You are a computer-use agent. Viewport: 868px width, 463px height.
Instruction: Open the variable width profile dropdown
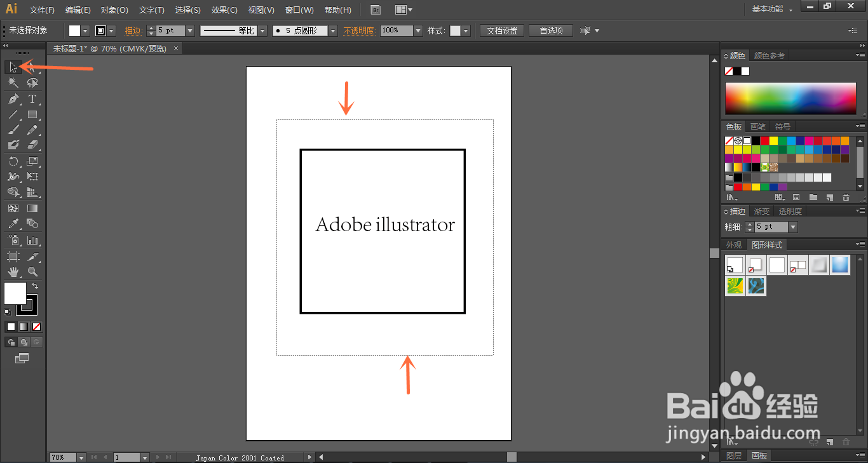262,30
